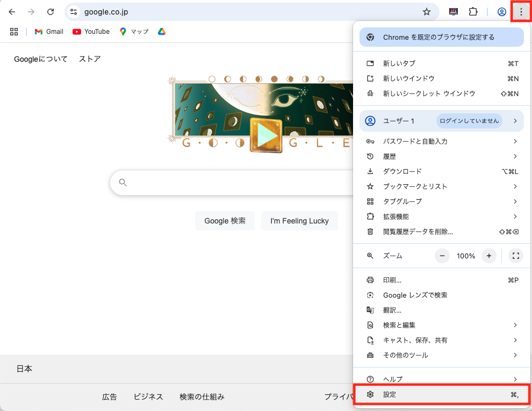Choose Google レンズで検索 menu item
Screen dimensions: 532x411
[441, 295]
